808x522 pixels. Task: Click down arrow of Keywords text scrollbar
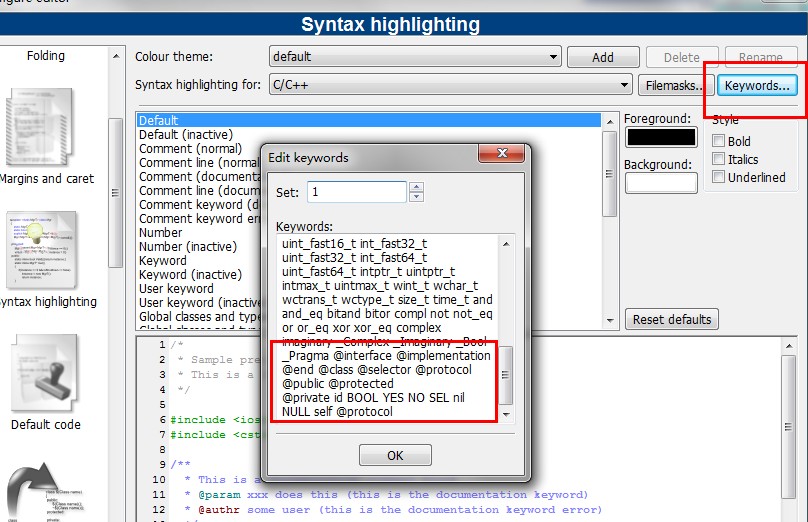point(506,414)
